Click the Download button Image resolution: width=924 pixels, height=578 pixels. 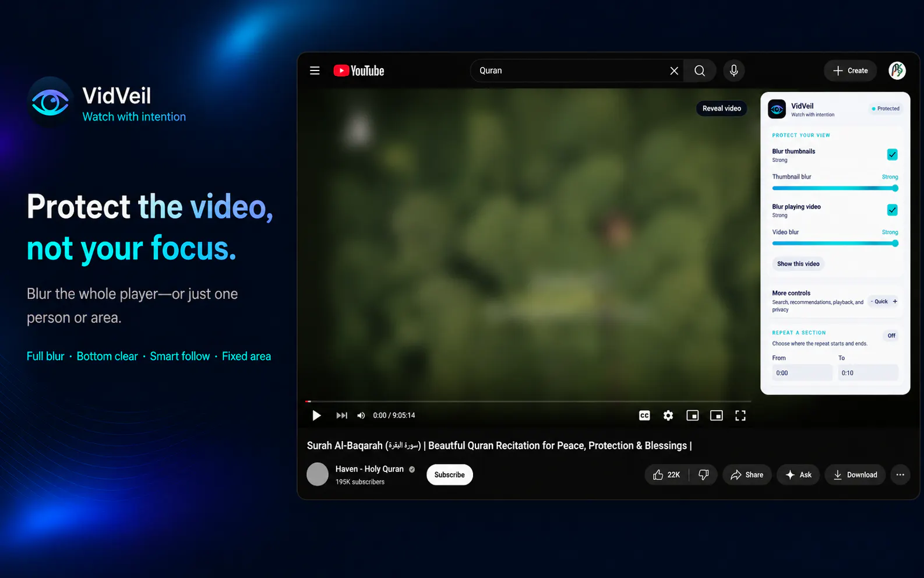(855, 475)
